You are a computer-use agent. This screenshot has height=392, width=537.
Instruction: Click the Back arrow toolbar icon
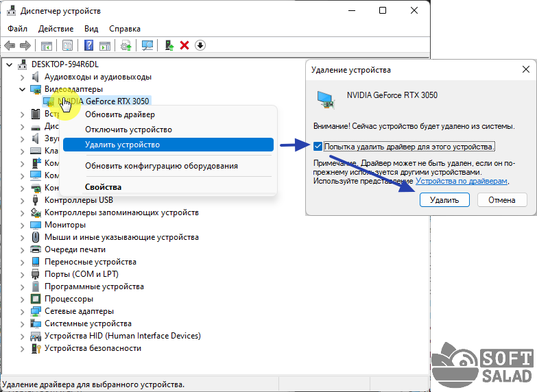coord(10,45)
